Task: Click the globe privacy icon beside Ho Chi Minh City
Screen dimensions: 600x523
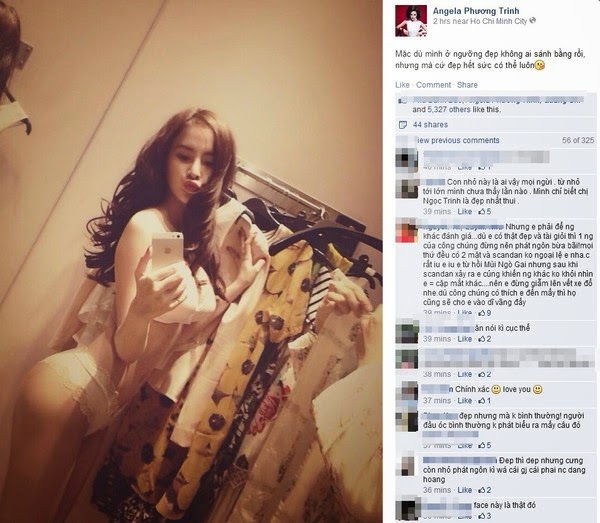Action: tap(533, 20)
